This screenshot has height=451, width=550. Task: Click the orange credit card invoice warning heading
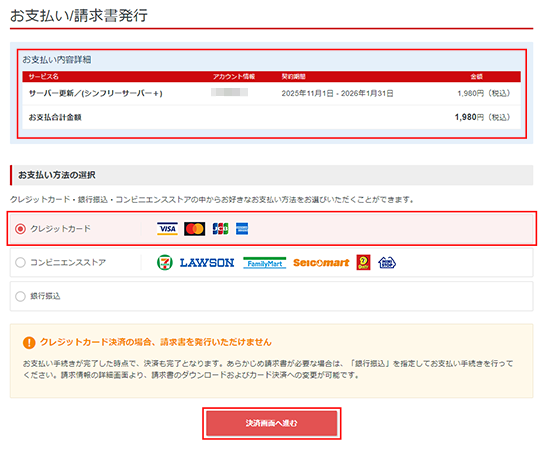point(156,342)
